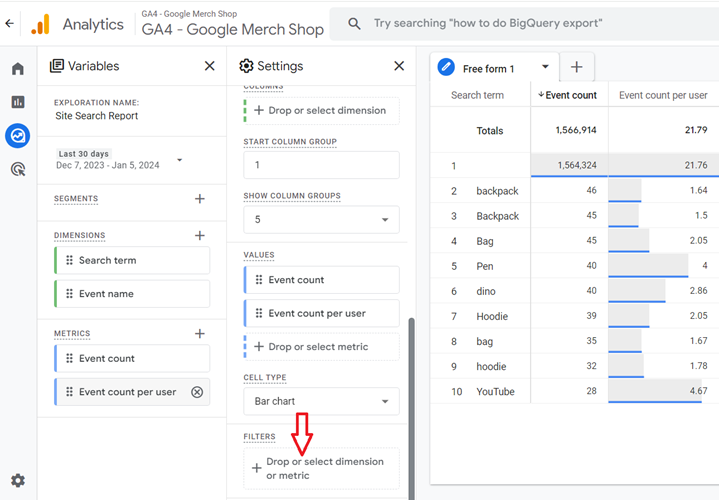The height and width of the screenshot is (500, 719).
Task: Click the Free form 1 pencil icon
Action: click(x=446, y=67)
